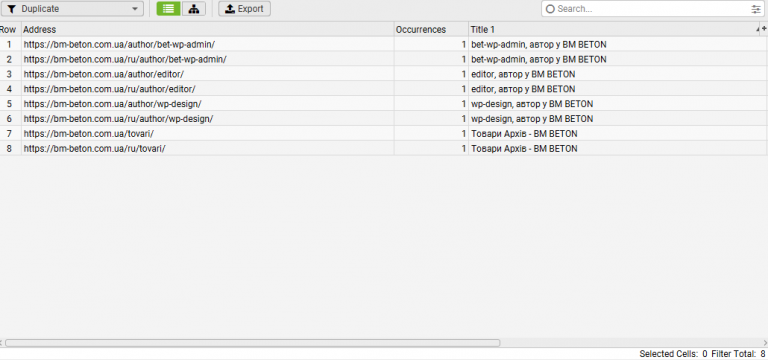Click row number 5 cell

coord(9,104)
